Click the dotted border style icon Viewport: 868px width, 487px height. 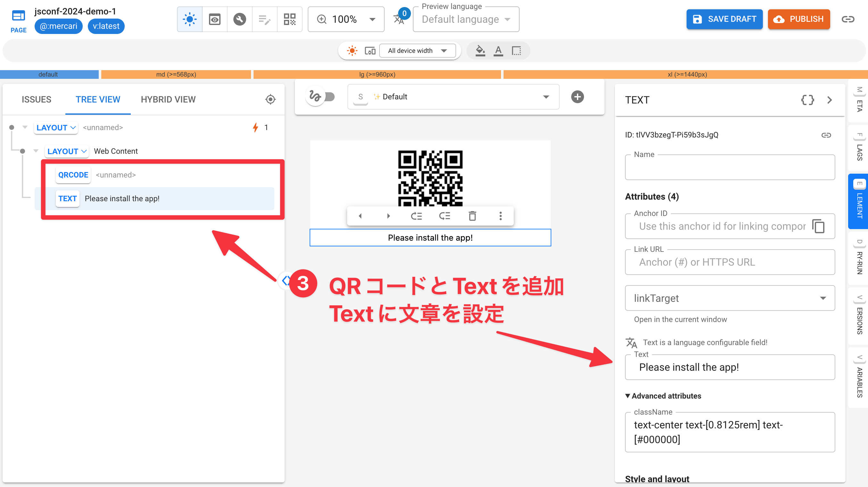[516, 51]
